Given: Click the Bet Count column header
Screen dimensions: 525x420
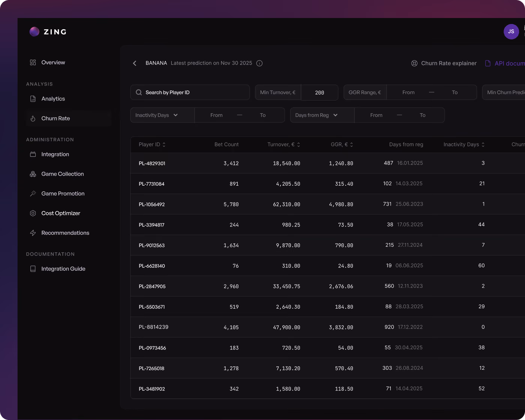Looking at the screenshot, I should (x=226, y=144).
